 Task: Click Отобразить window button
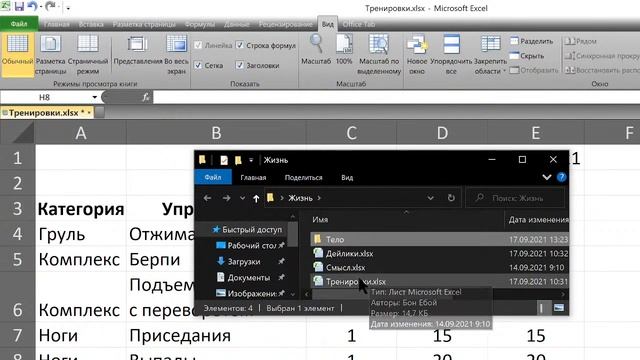pos(534,70)
